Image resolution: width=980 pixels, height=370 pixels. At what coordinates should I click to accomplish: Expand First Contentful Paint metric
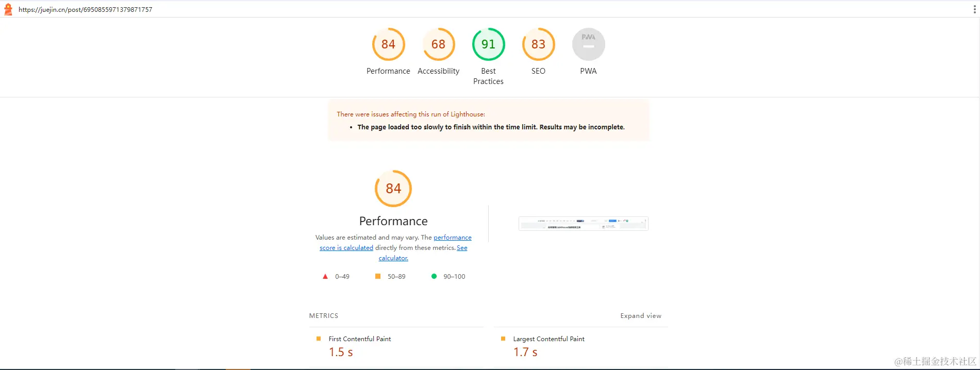pos(360,339)
